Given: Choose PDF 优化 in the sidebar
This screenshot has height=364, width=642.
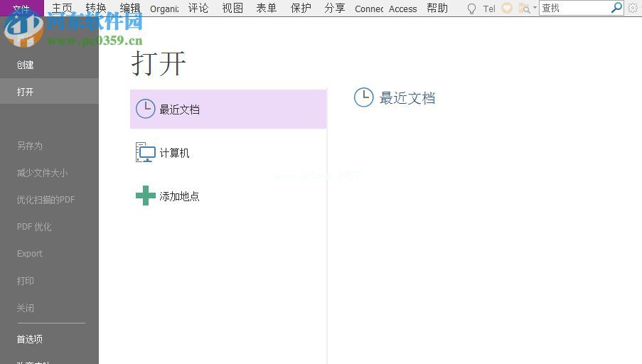Looking at the screenshot, I should [34, 227].
